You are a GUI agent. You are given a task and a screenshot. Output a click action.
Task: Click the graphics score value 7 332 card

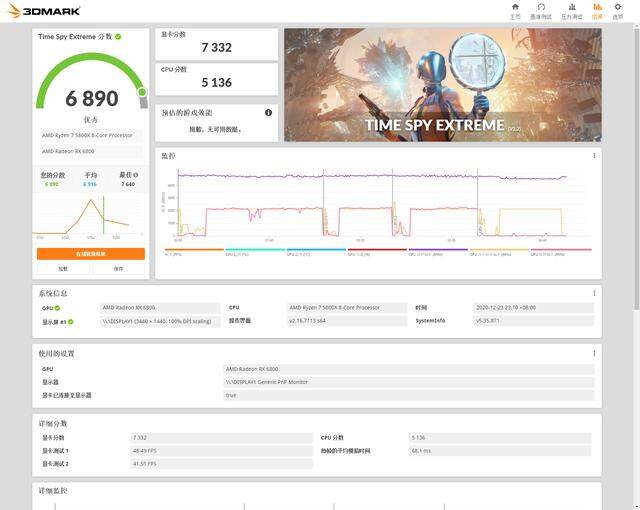217,44
